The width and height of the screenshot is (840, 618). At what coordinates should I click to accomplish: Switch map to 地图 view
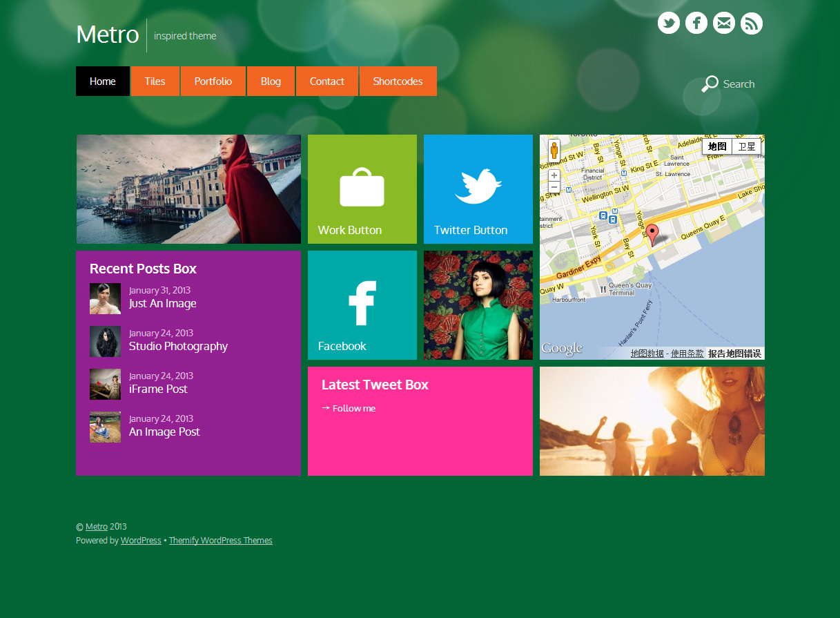coord(717,146)
